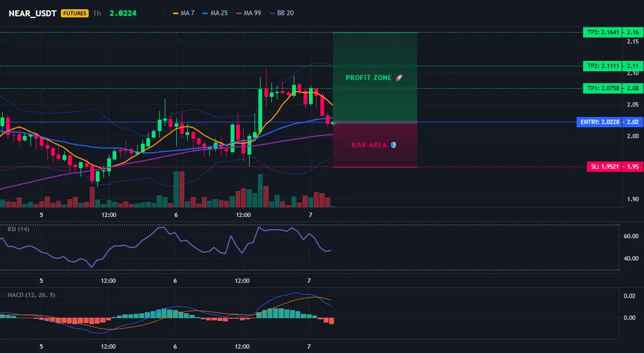Click the shield icon in risk area
This screenshot has width=644, height=353.
(393, 145)
